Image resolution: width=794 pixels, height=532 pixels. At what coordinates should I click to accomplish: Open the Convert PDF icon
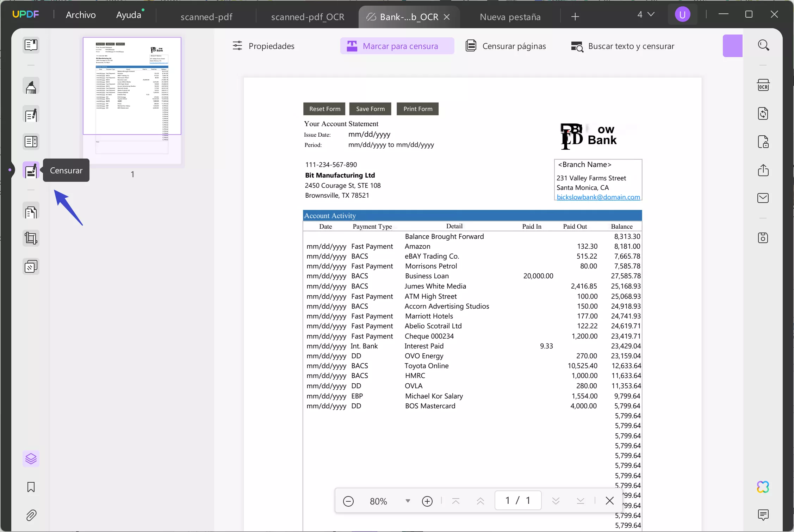[763, 113]
